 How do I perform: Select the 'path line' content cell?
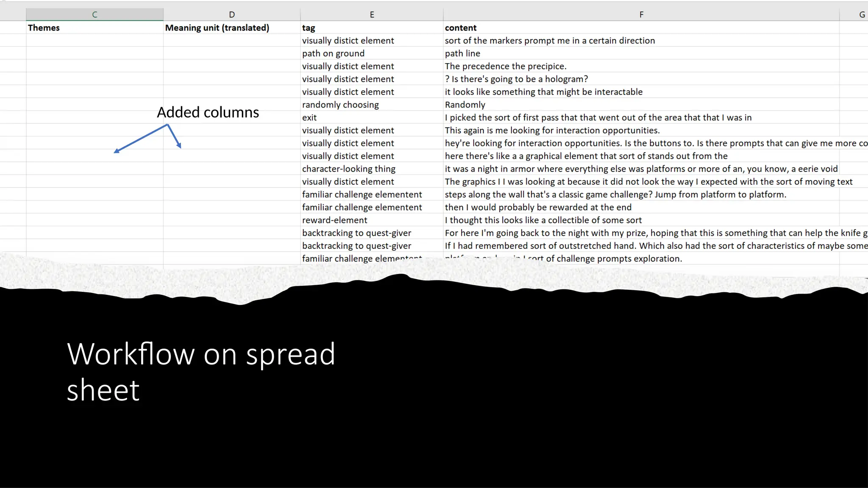(x=641, y=53)
